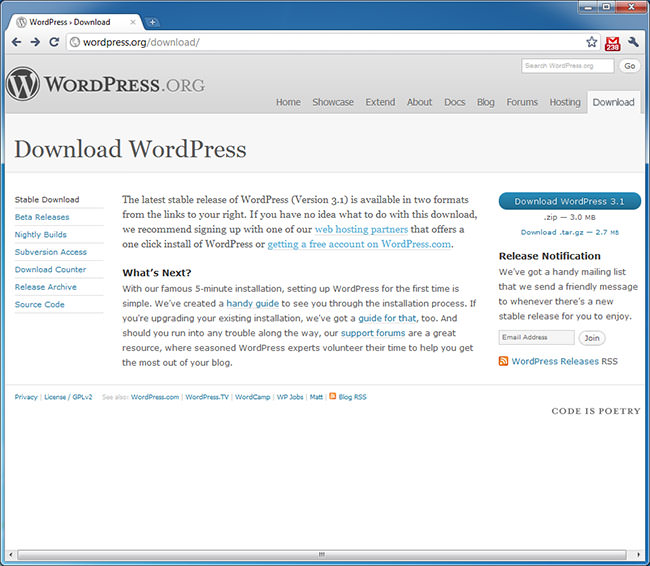Viewport: 650px width, 566px height.
Task: Click the WordPress.com footer link
Action: click(155, 397)
